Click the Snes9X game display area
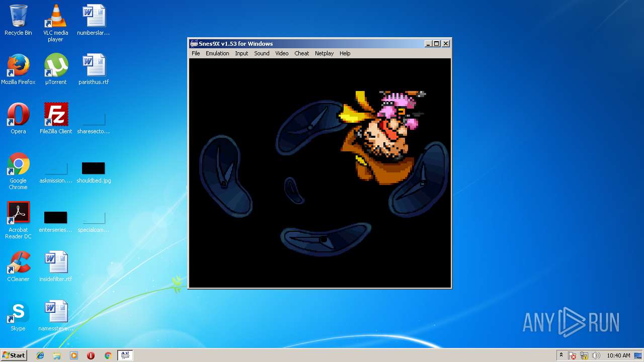This screenshot has width=644, height=362. click(x=320, y=172)
